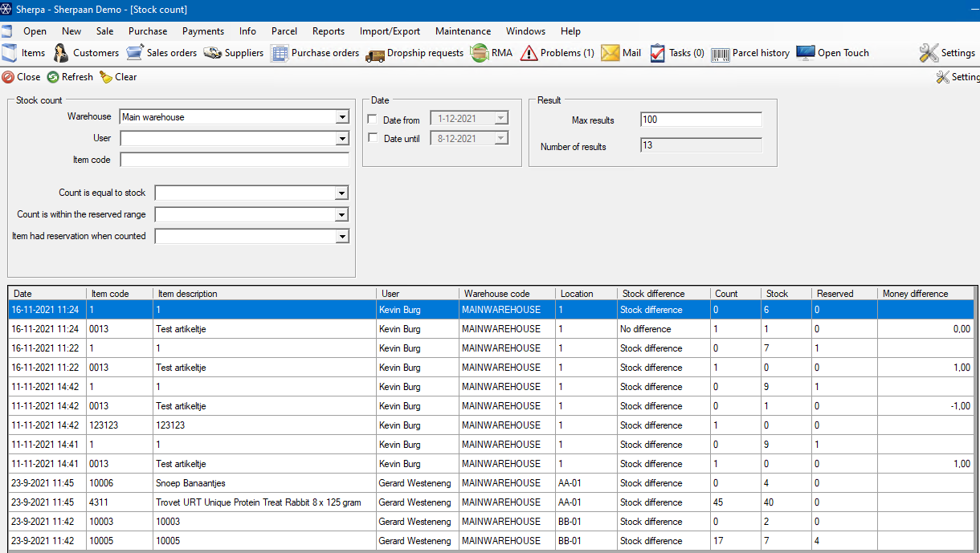Select row with Snoep Banaantjes
This screenshot has width=980, height=553.
pos(492,483)
